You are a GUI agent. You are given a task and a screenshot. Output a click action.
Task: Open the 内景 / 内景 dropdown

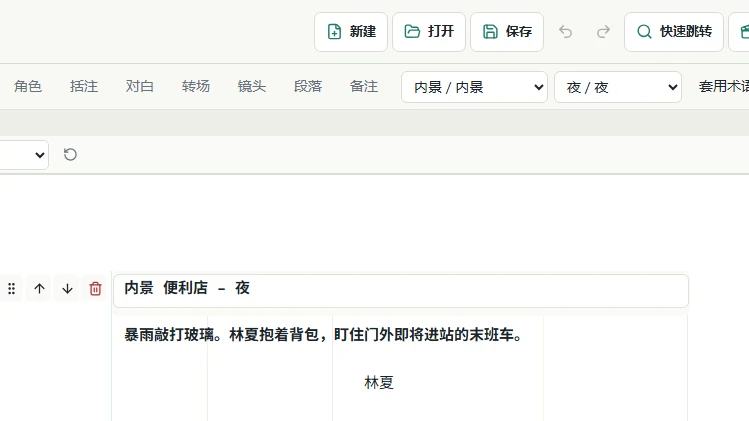(474, 87)
